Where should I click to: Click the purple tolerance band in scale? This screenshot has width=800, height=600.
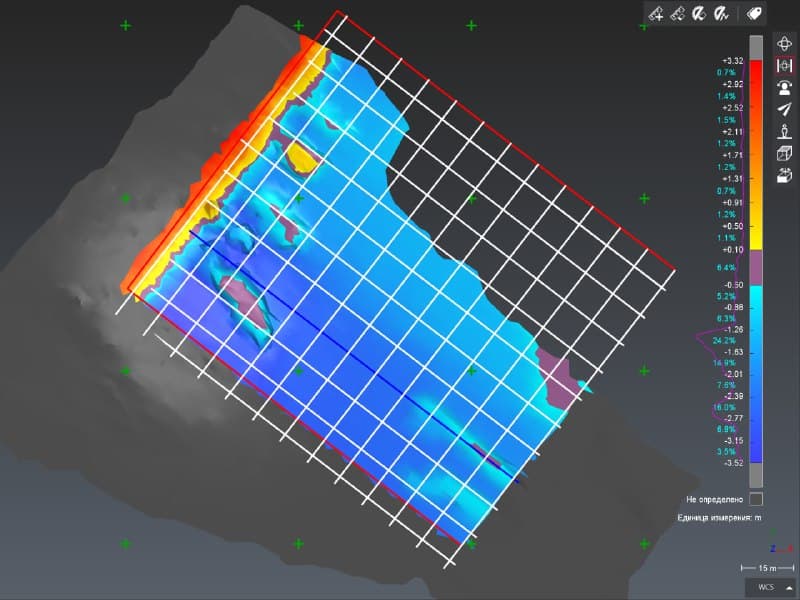(x=756, y=267)
